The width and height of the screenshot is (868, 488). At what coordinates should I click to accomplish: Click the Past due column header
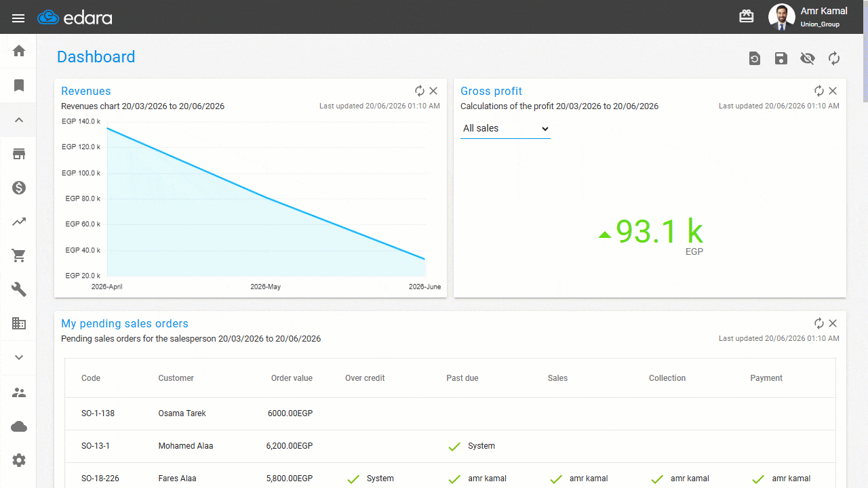(x=462, y=378)
